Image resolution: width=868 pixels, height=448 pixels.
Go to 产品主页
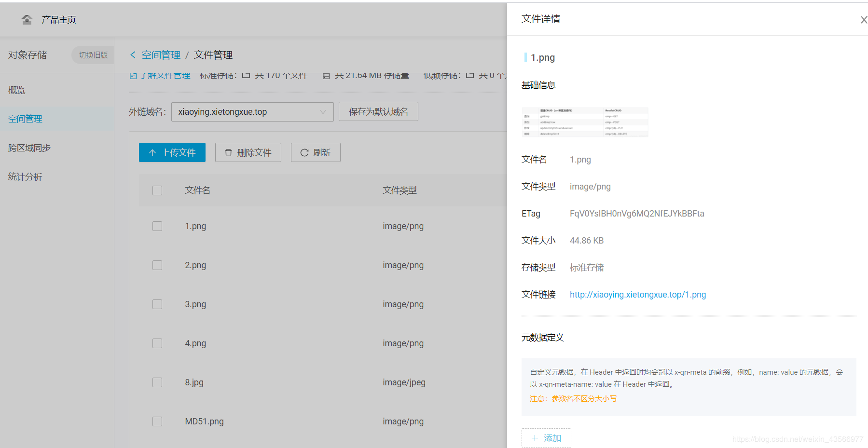point(58,20)
